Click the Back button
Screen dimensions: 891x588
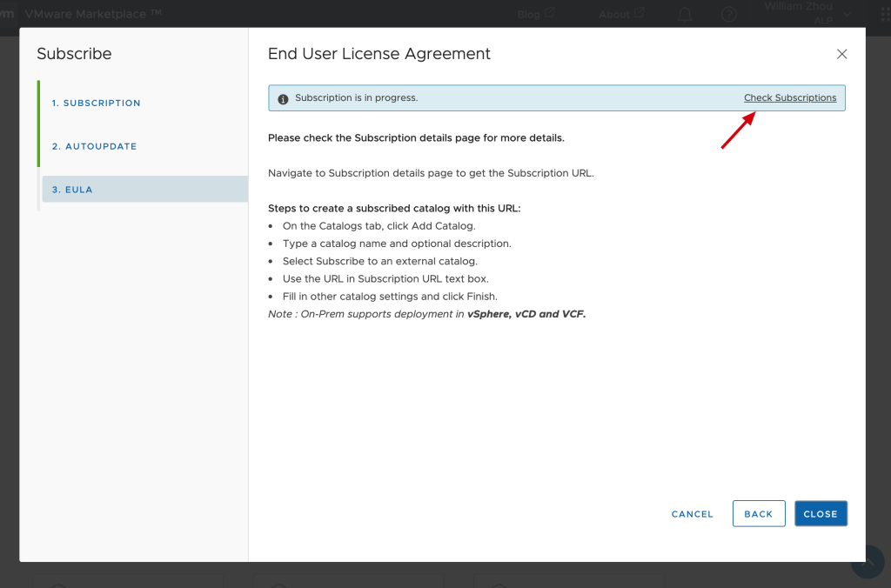(x=758, y=514)
